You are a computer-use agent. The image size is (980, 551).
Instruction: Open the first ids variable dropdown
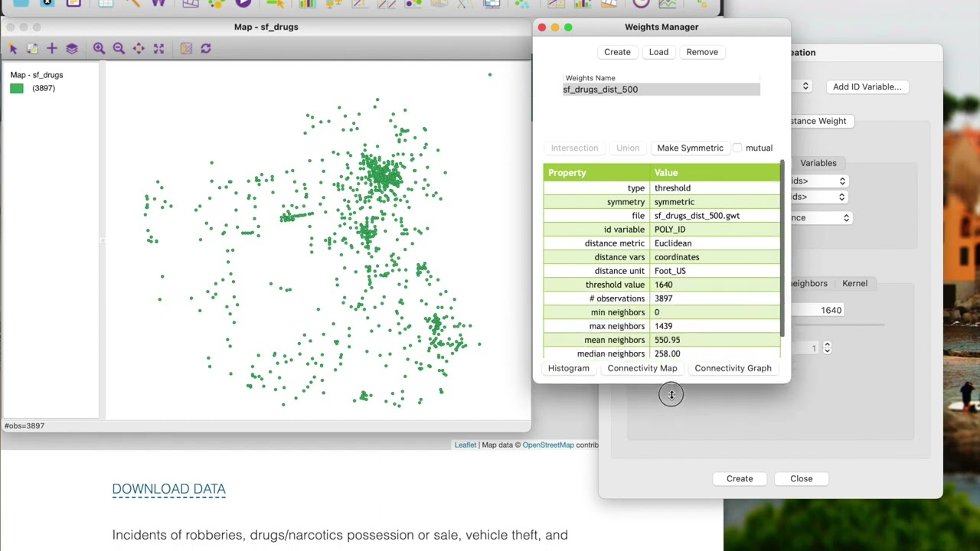click(818, 181)
